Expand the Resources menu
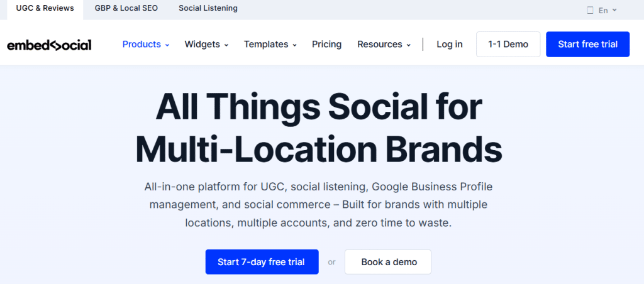The width and height of the screenshot is (644, 284). [384, 45]
